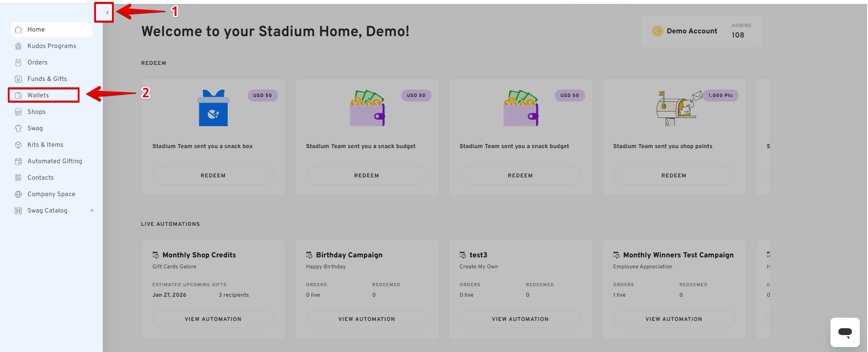This screenshot has width=868, height=352.
Task: Click the Automated Gifting calendar icon
Action: 18,161
